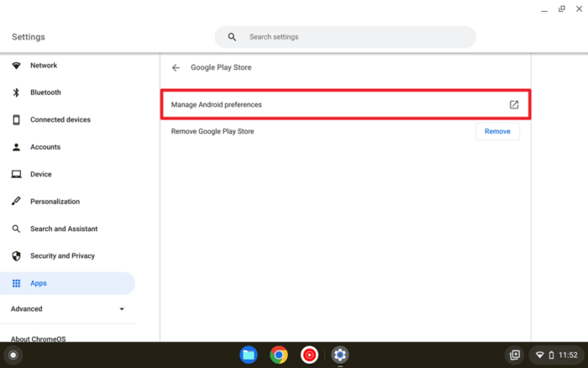Image resolution: width=588 pixels, height=368 pixels.
Task: Click the Google Play Store heading
Action: (221, 67)
